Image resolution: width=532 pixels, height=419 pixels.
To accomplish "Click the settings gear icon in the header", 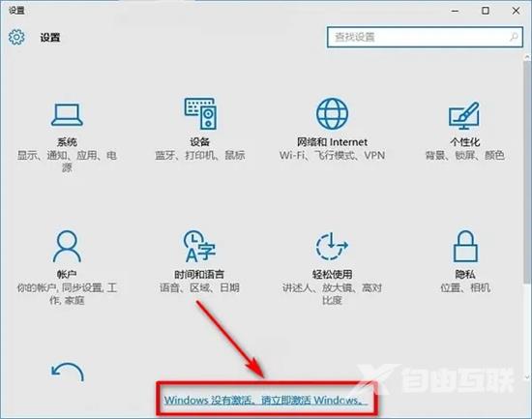I will pyautogui.click(x=16, y=37).
